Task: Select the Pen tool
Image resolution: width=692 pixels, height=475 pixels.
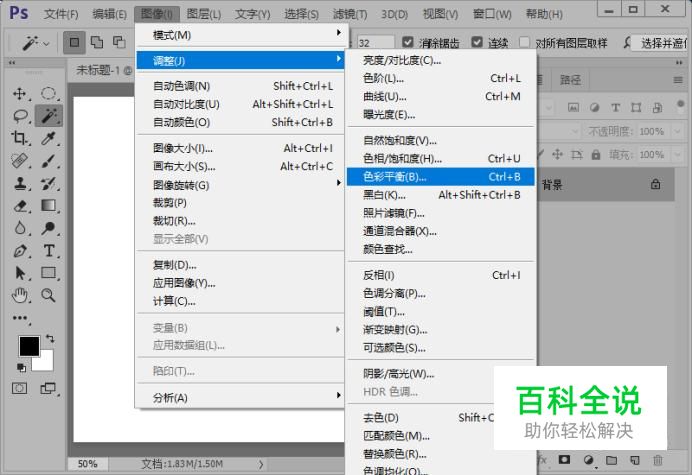Action: 20,251
